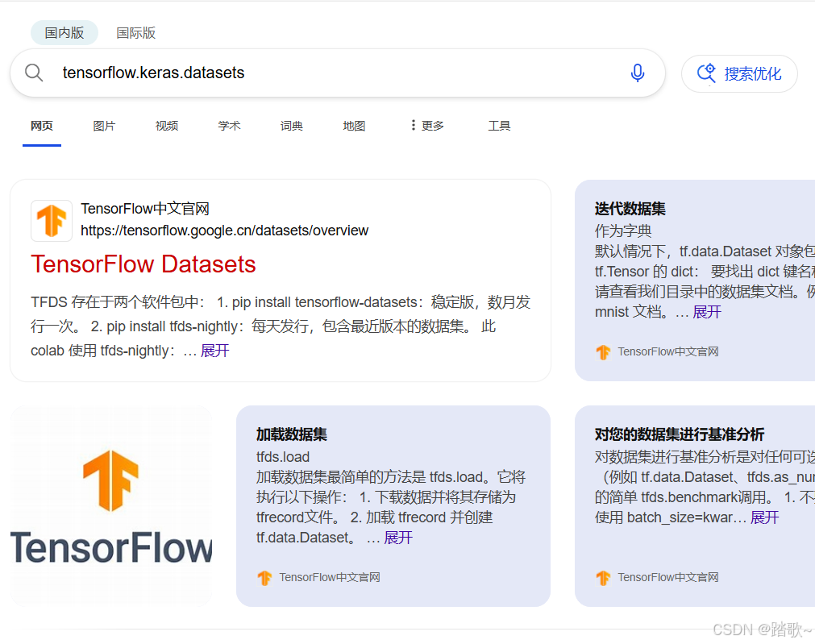815x644 pixels.
Task: Select the 网页 tab
Action: point(42,126)
